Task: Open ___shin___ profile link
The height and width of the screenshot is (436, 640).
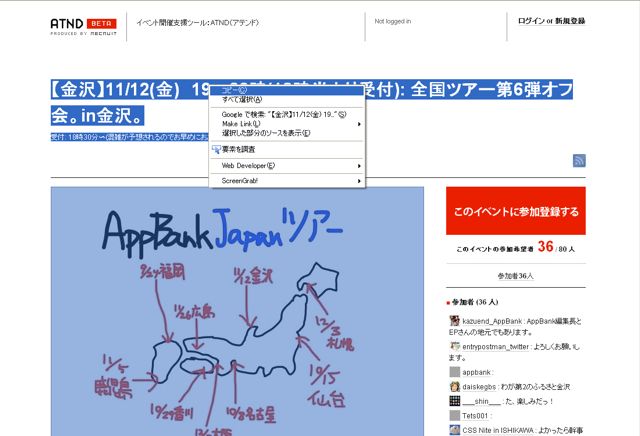Action: click(482, 401)
